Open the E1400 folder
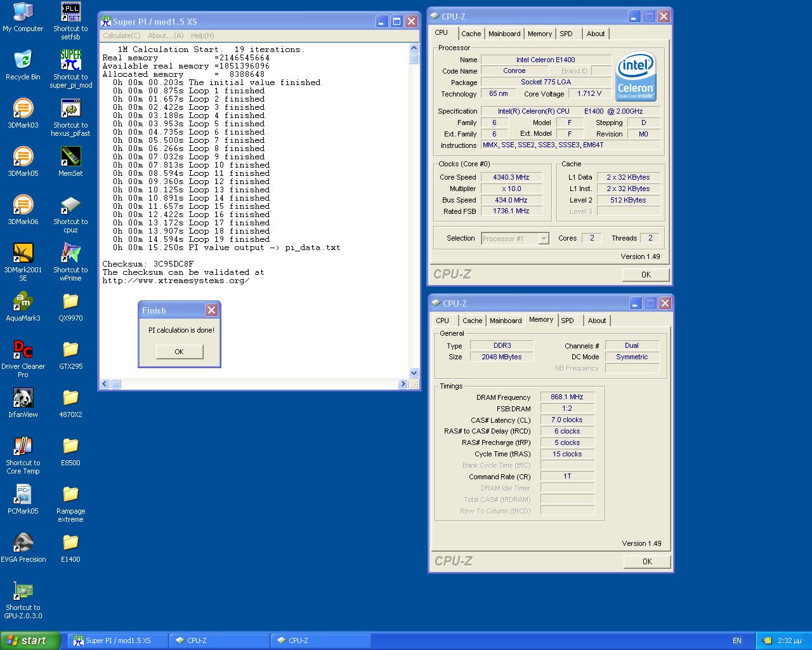The height and width of the screenshot is (650, 812). [x=70, y=547]
